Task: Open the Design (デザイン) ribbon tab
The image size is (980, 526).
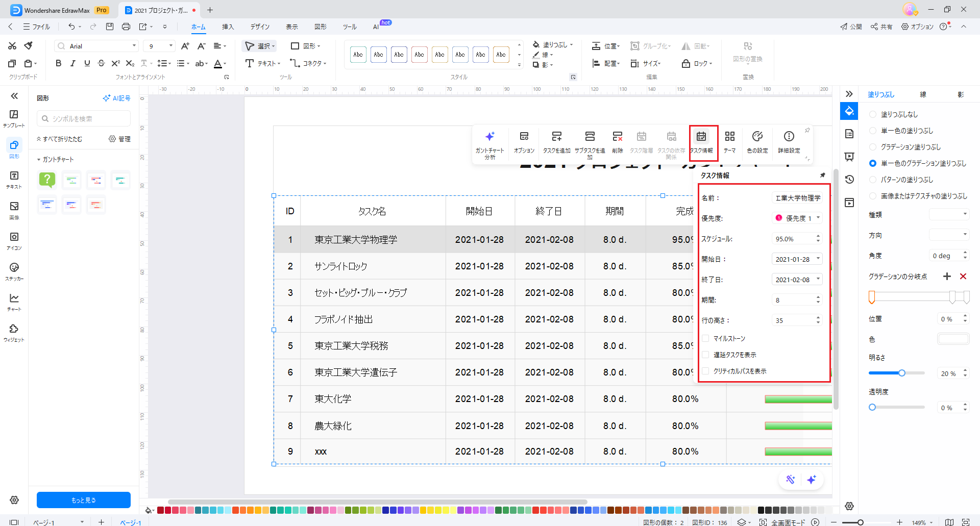Action: (260, 27)
